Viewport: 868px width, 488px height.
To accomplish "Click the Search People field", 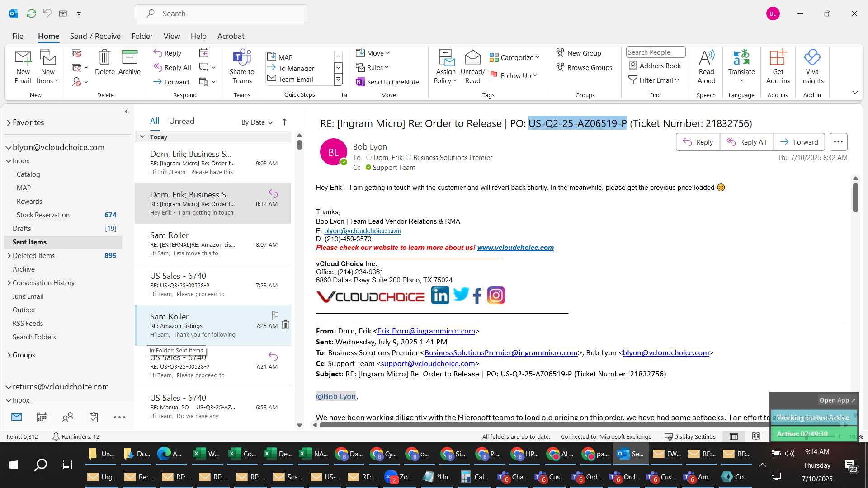I will point(656,52).
